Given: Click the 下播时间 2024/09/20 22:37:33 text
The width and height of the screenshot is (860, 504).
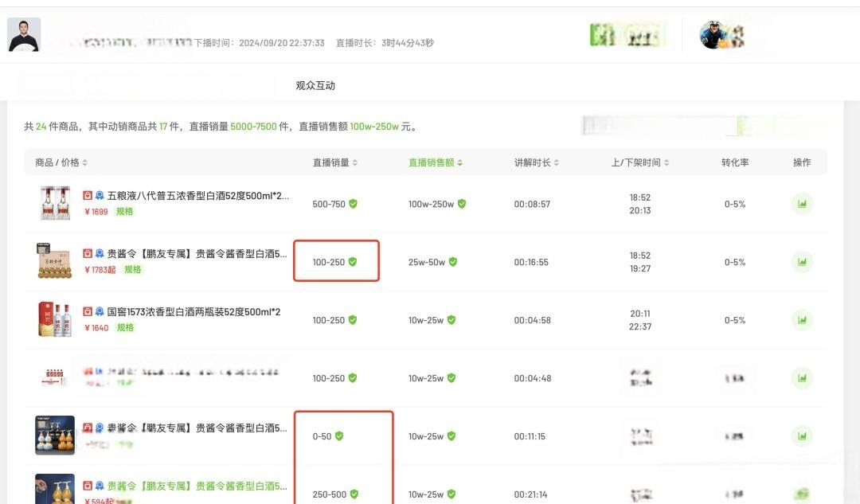Looking at the screenshot, I should 259,43.
